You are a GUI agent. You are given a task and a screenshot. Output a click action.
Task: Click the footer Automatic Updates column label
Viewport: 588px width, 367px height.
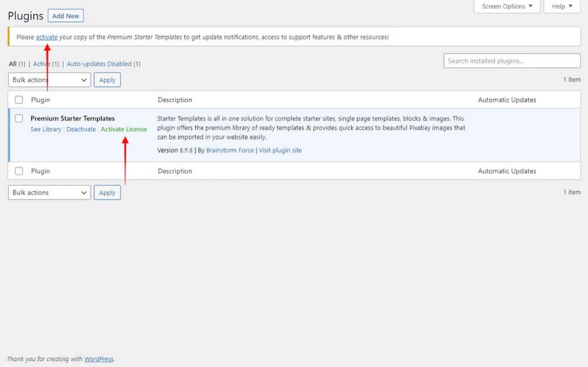click(507, 171)
